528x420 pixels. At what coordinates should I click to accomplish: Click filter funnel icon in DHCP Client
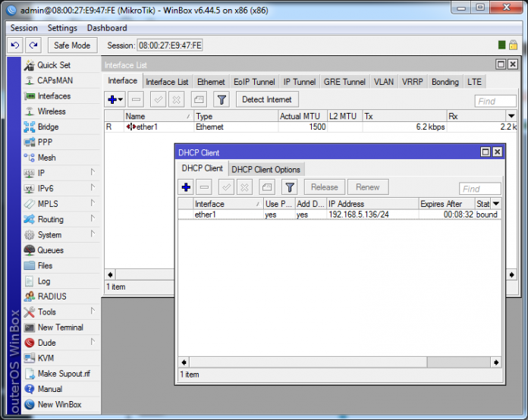coord(290,187)
